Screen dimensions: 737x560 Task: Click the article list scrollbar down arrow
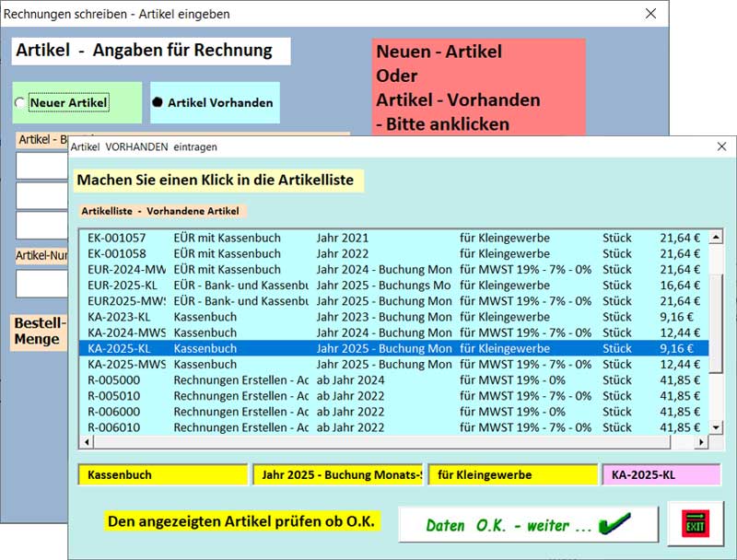(x=716, y=426)
